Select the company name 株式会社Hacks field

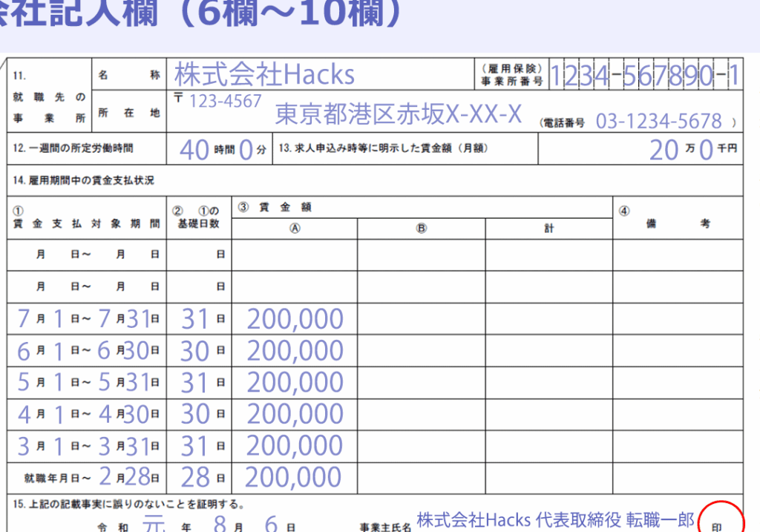[x=264, y=74]
